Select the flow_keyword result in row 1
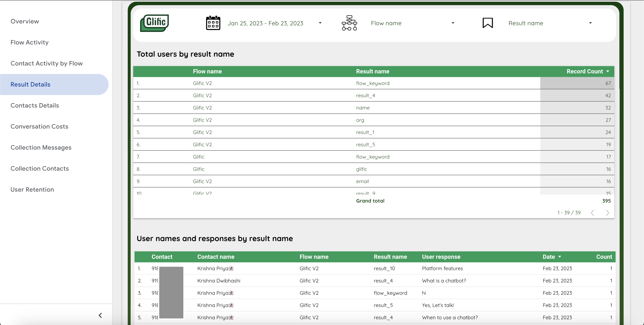Screen dimensions: 644x325 tap(373, 83)
